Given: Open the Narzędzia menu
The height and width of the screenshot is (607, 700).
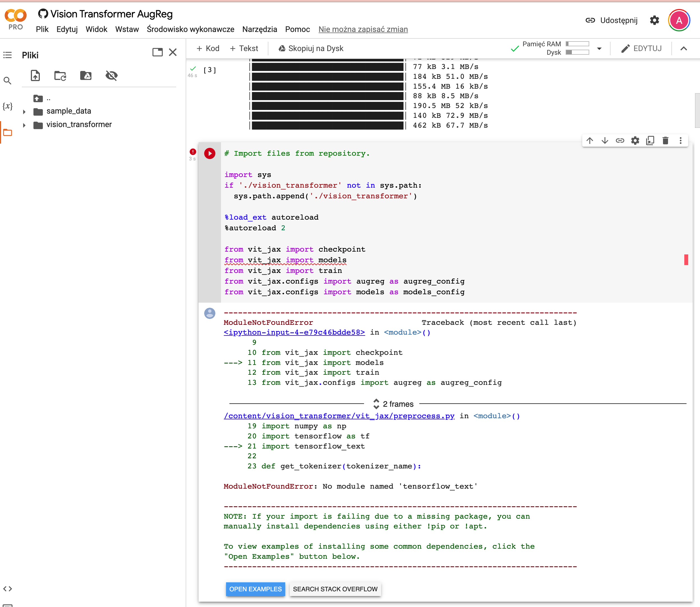Looking at the screenshot, I should [259, 29].
